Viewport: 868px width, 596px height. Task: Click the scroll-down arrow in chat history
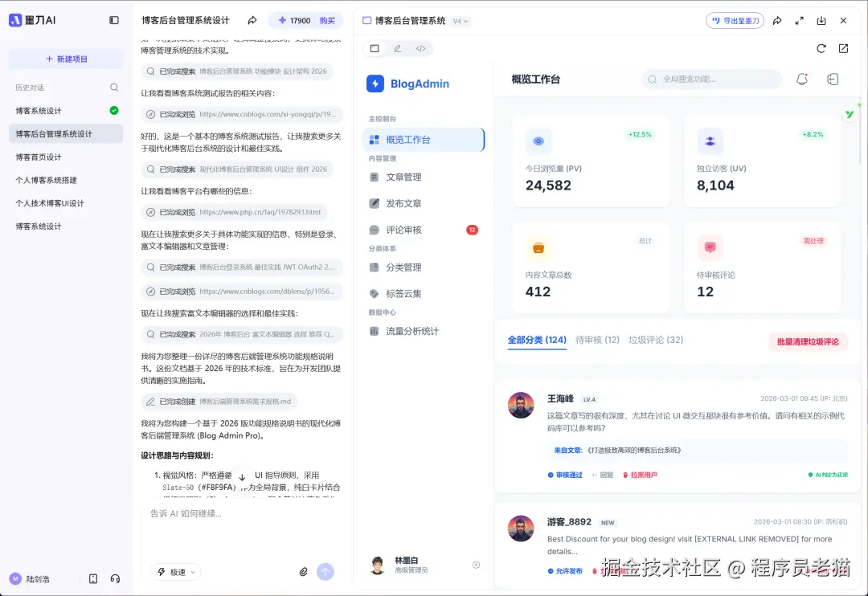pos(243,476)
